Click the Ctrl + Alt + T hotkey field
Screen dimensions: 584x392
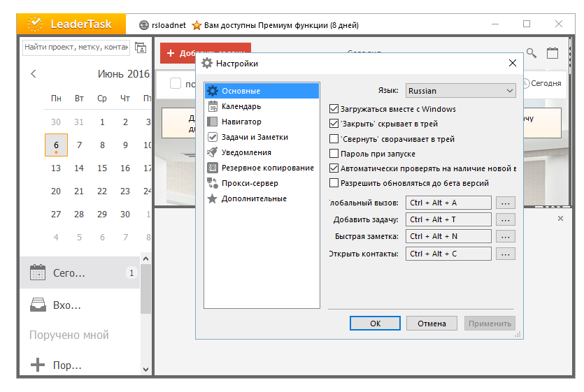(448, 219)
